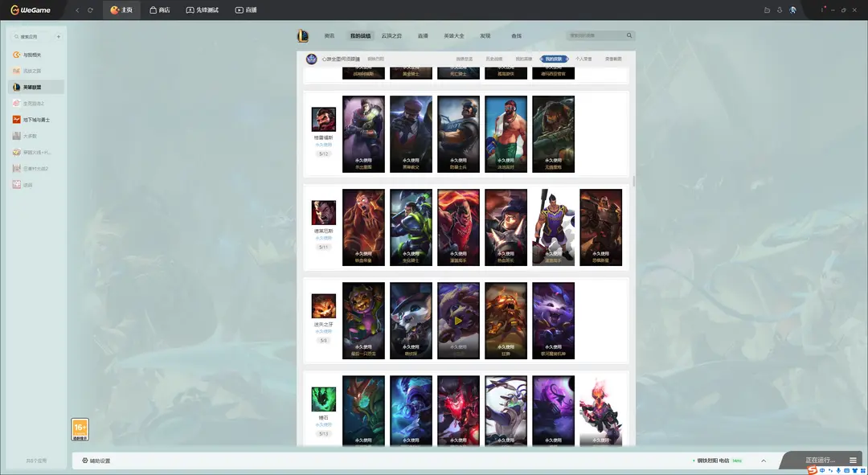Click the 正在运行 running status button
The image size is (868, 475).
click(820, 460)
